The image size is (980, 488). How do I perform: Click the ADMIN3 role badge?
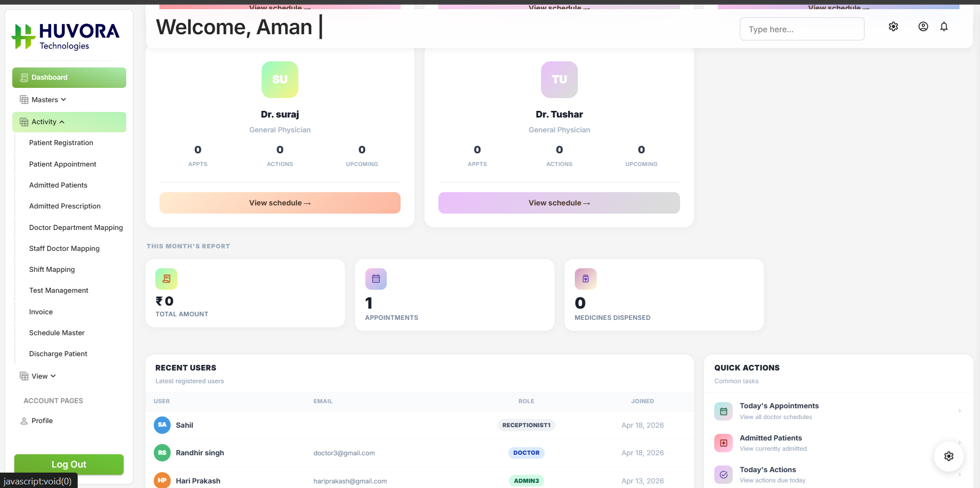pyautogui.click(x=526, y=481)
